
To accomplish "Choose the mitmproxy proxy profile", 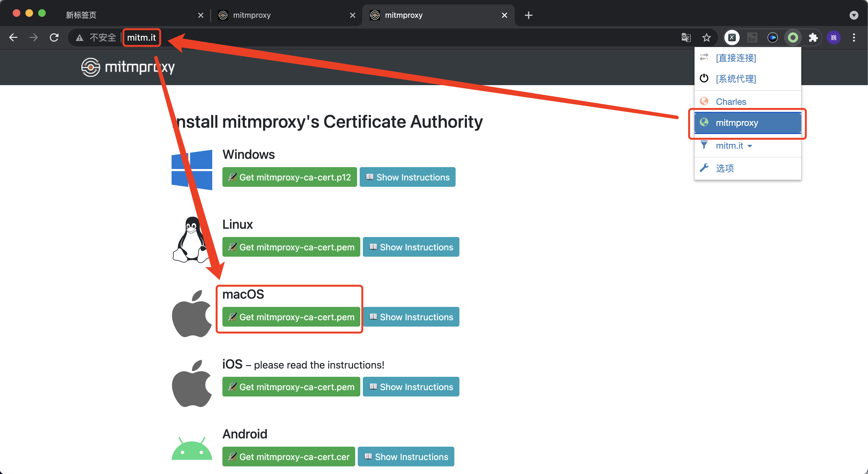I will (748, 123).
